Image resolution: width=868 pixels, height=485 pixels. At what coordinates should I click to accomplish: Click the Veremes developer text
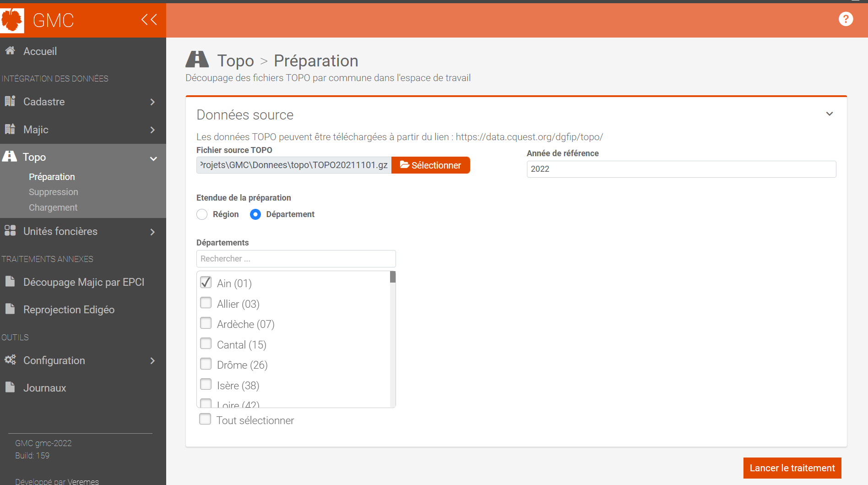pyautogui.click(x=83, y=481)
